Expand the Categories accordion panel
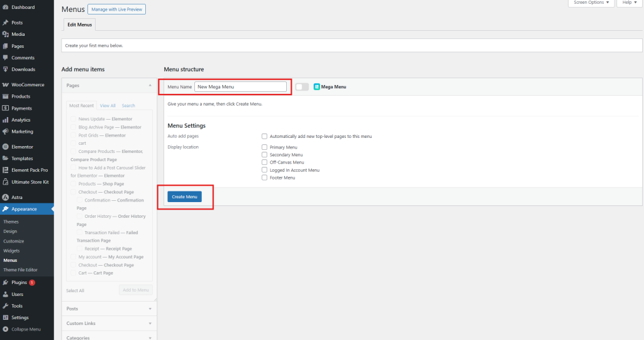 point(109,336)
